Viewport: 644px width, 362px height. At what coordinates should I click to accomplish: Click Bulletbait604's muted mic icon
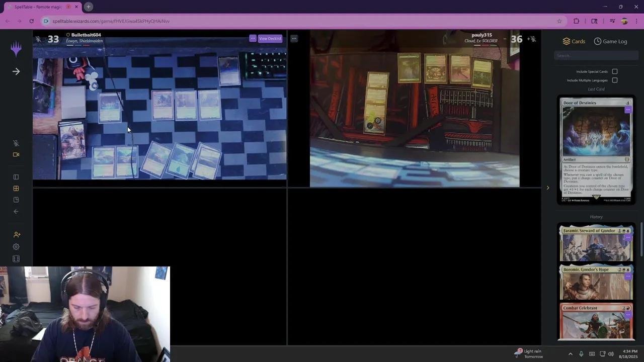pos(38,39)
